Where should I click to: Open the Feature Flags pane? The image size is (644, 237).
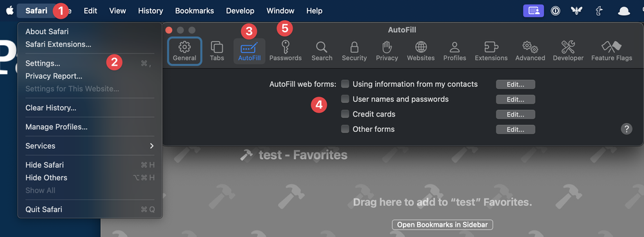point(612,51)
